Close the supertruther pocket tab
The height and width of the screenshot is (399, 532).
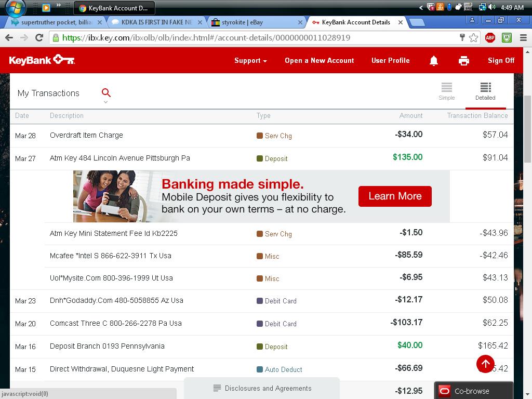click(x=100, y=22)
